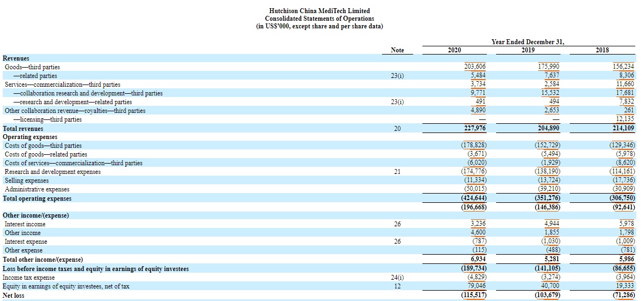Click note 26 in the Interest income row
This screenshot has height=301, width=644.
point(398,224)
